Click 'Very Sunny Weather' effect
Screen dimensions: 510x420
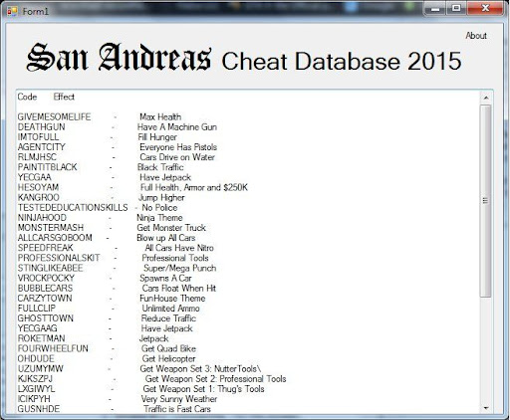coord(179,399)
